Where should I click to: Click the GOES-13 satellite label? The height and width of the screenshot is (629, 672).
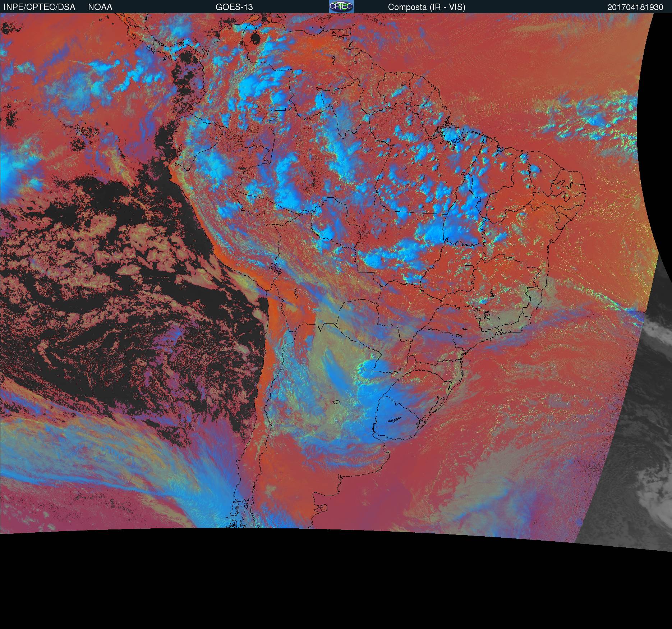tap(234, 7)
